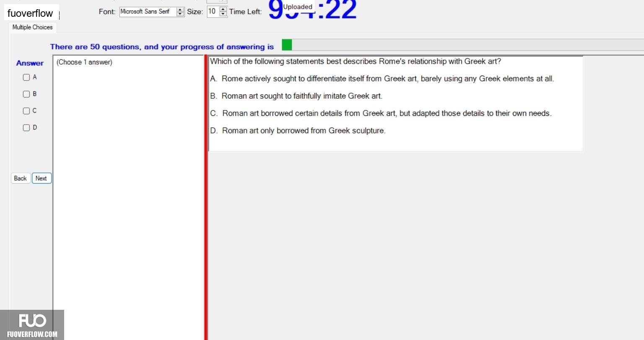Decrease Size with spinner down arrow
The width and height of the screenshot is (644, 340).
point(223,14)
